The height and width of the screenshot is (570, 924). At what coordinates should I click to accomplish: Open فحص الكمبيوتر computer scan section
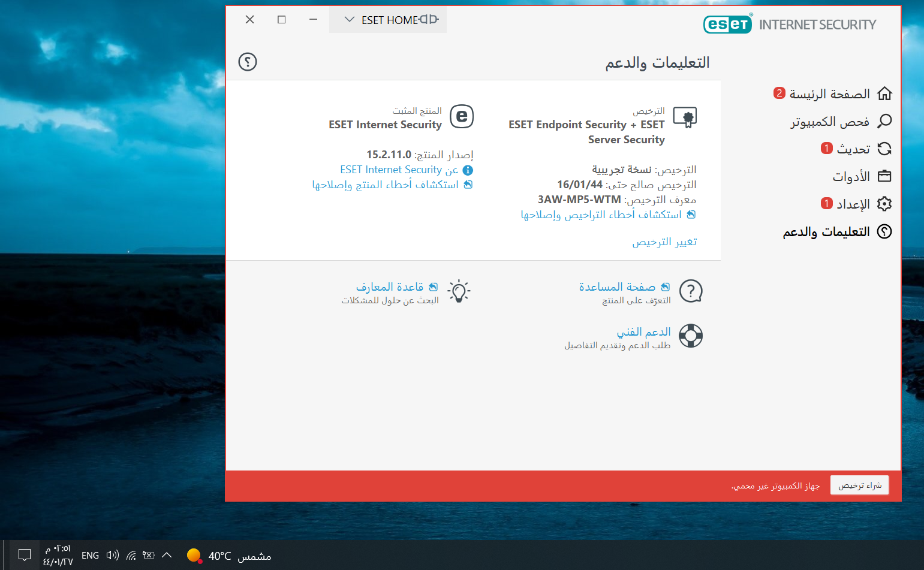pos(830,122)
